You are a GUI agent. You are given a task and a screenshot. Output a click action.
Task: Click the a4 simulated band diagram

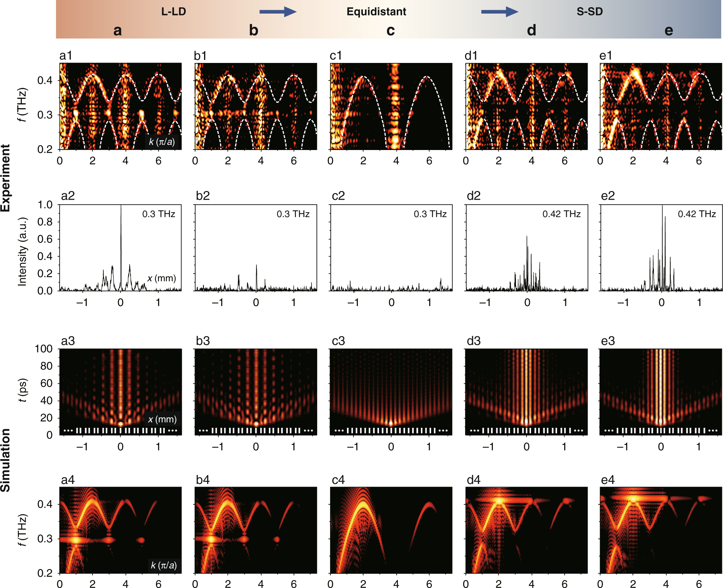click(121, 530)
